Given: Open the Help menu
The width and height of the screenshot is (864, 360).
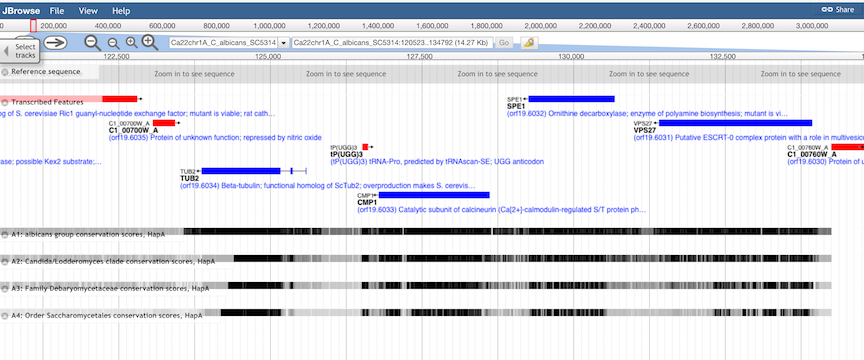Looking at the screenshot, I should pos(121,10).
